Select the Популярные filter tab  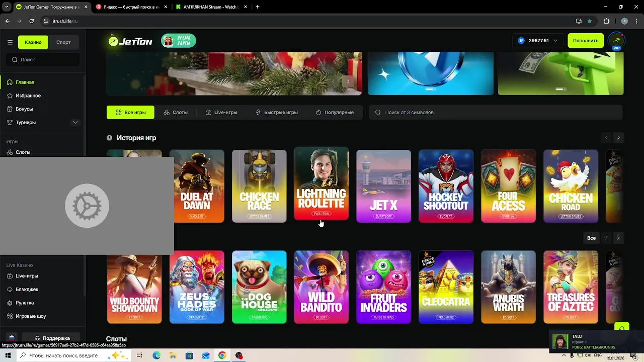pyautogui.click(x=335, y=112)
